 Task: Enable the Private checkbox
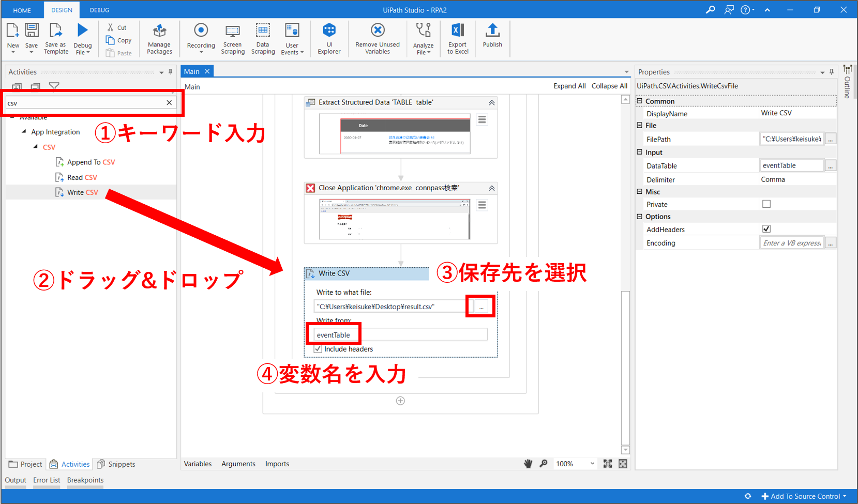pyautogui.click(x=766, y=204)
